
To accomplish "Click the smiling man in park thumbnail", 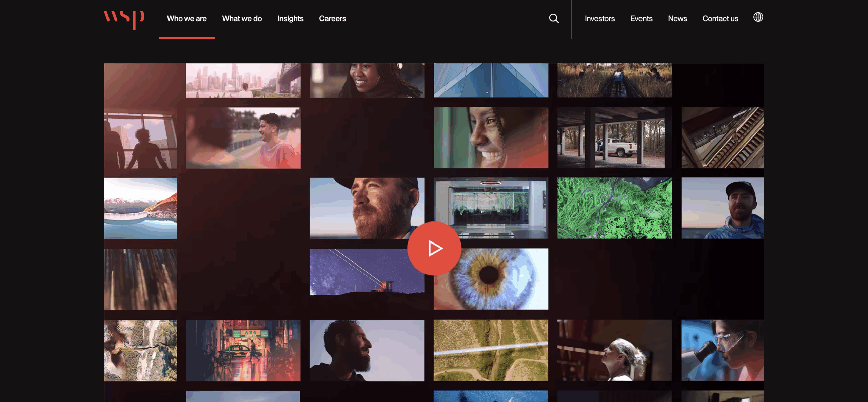I will [243, 137].
